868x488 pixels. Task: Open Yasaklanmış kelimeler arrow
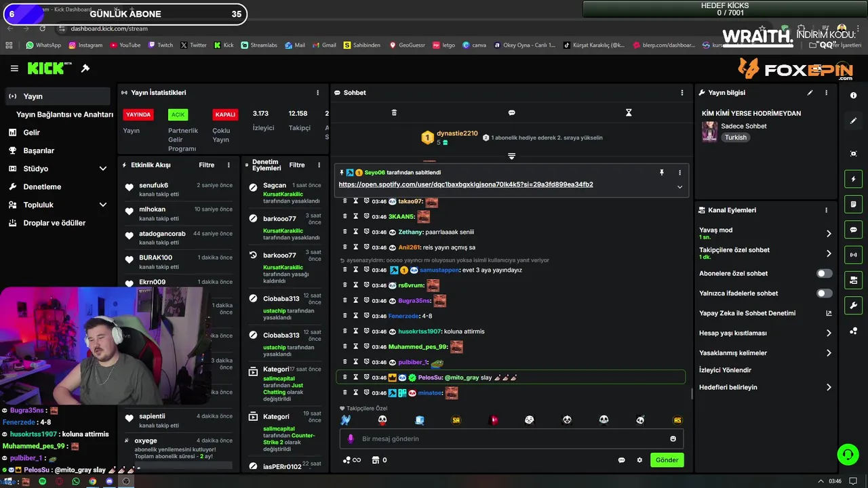pos(829,352)
